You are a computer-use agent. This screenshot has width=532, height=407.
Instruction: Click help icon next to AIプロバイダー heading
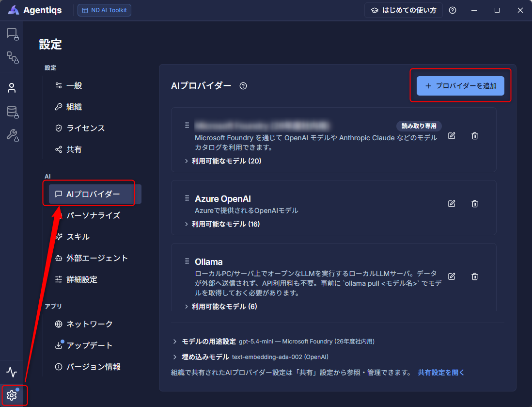click(243, 86)
